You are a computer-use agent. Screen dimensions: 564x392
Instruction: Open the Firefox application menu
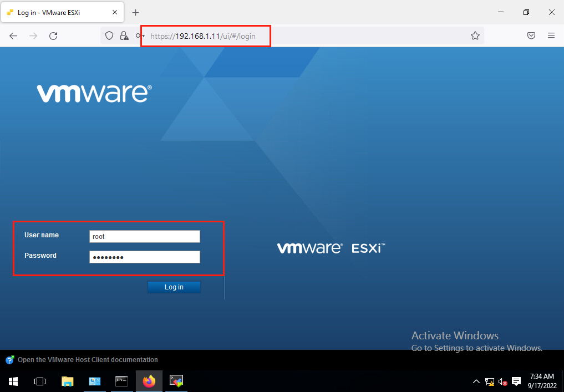coord(551,35)
